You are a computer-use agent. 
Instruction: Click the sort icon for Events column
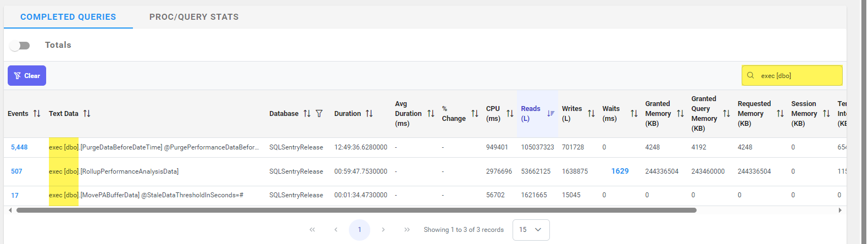pos(37,114)
